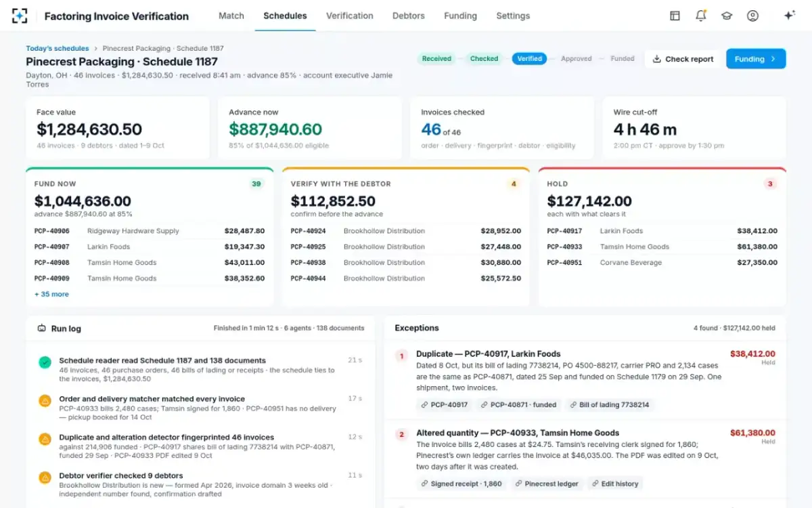Select the Approved stage step
This screenshot has width=812, height=508.
tap(577, 59)
